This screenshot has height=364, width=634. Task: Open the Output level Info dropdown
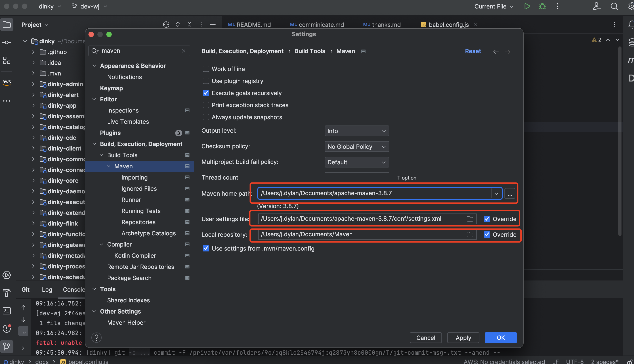pyautogui.click(x=356, y=131)
